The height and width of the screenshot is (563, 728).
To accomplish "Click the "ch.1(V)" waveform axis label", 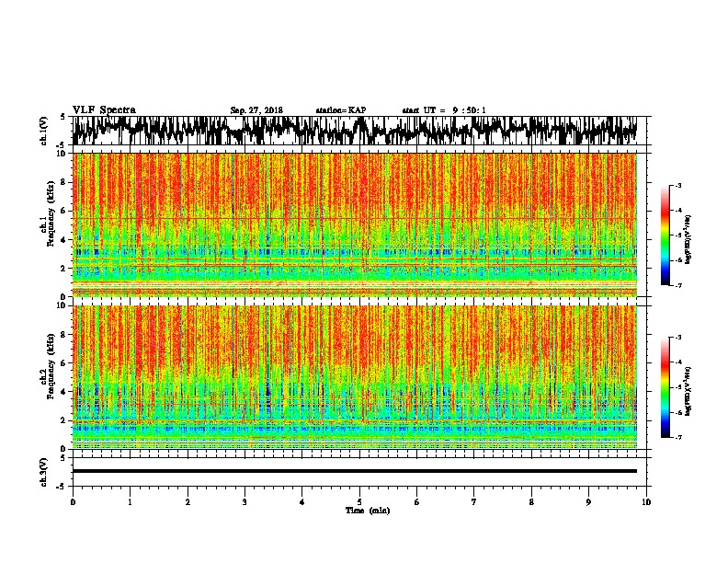I will click(43, 131).
